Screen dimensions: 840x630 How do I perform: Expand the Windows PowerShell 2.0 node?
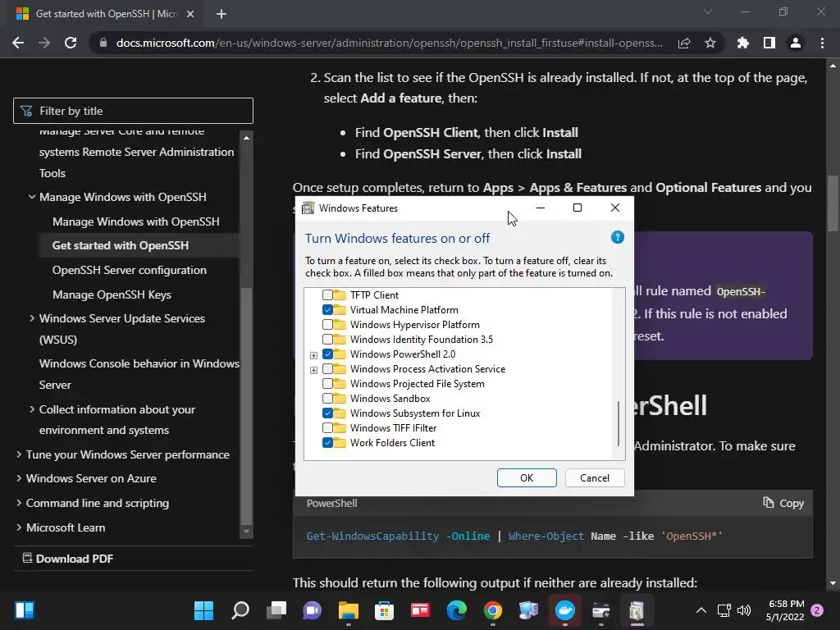coord(313,355)
